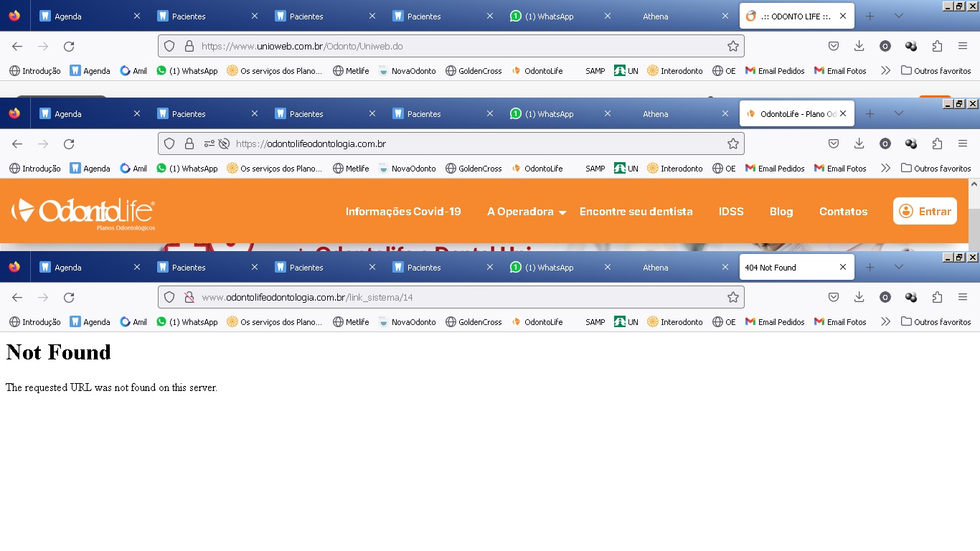Open the Extensions puzzle icon in the 404 window
This screenshot has height=551, width=980.
937,297
